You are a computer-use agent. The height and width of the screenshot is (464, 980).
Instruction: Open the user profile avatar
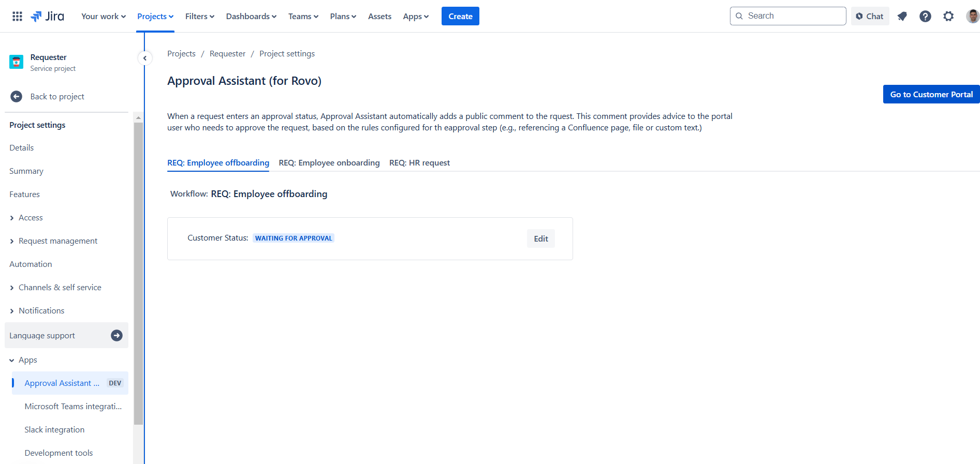[x=972, y=16]
